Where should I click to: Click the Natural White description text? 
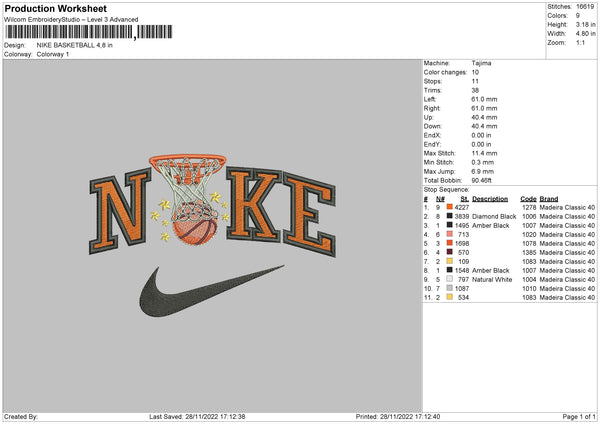[x=492, y=279]
